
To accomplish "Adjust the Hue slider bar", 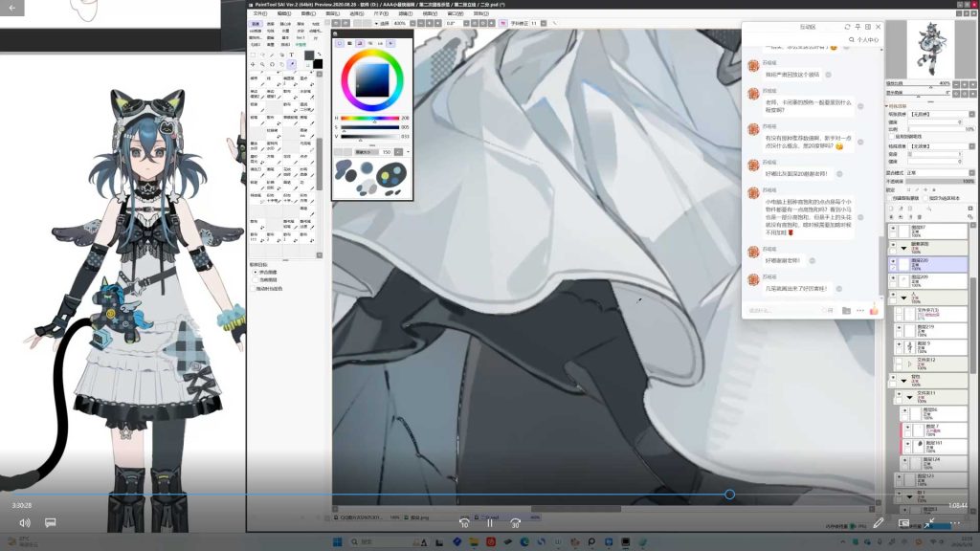I will coord(370,118).
